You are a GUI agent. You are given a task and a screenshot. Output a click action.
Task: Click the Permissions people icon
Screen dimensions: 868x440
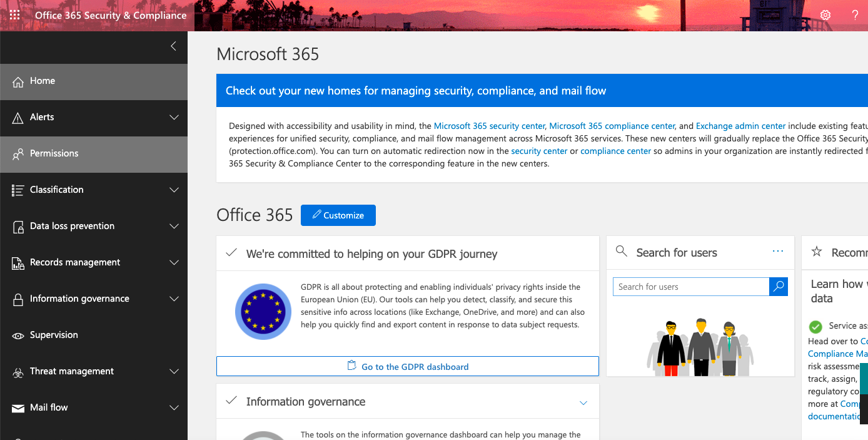coord(18,154)
